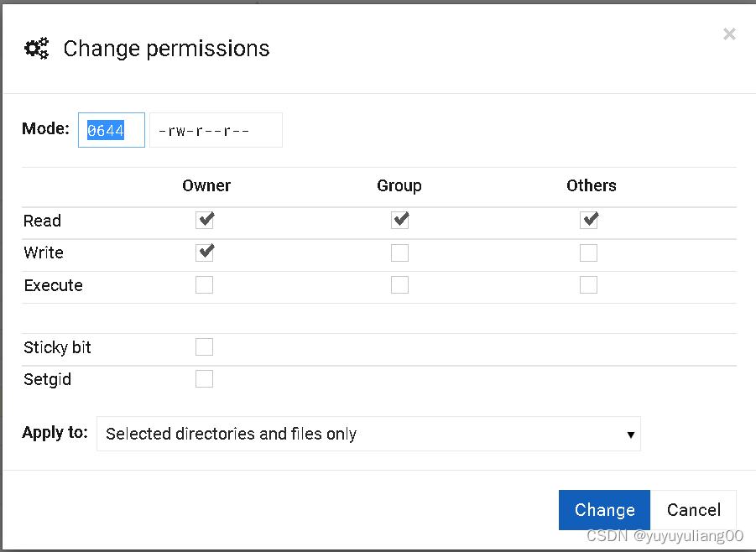This screenshot has width=756, height=552.
Task: Enable Execute permission for Owner
Action: 205,284
